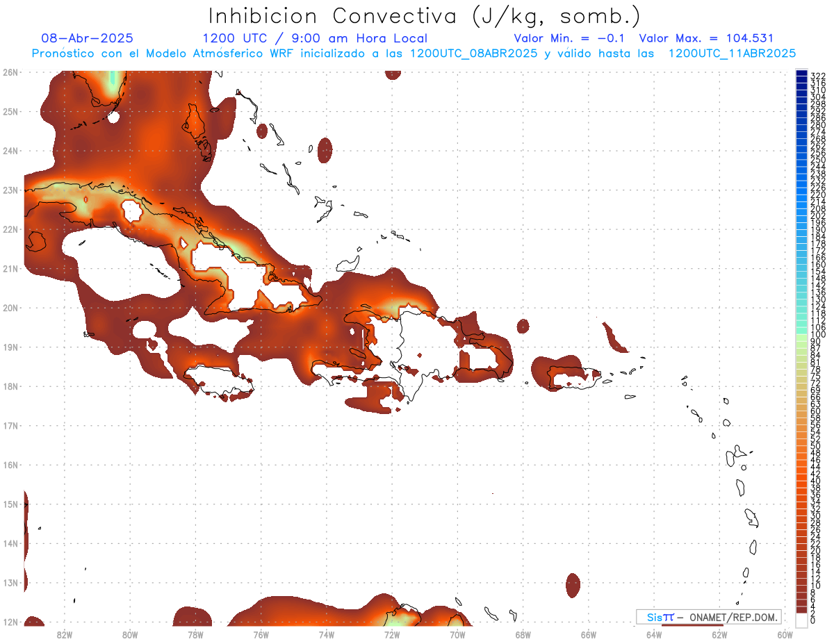834x644 pixels.
Task: Click the '13N' latitude label
Action: (10, 583)
